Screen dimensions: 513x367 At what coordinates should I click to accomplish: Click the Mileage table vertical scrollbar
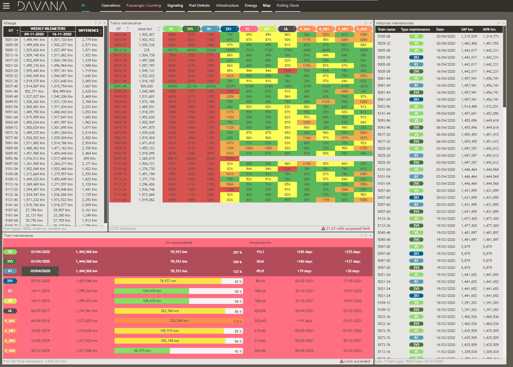pyautogui.click(x=106, y=125)
